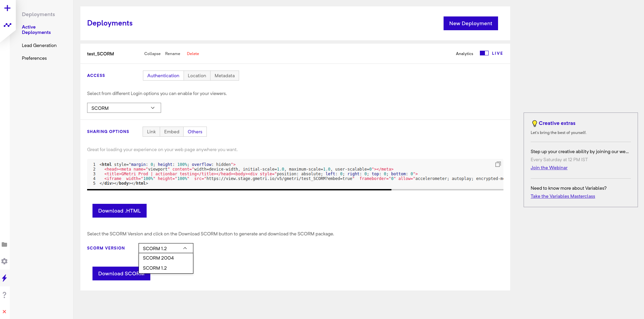Viewport: 644px width, 319px height.
Task: Open the SCORM login options dropdown
Action: (x=124, y=108)
